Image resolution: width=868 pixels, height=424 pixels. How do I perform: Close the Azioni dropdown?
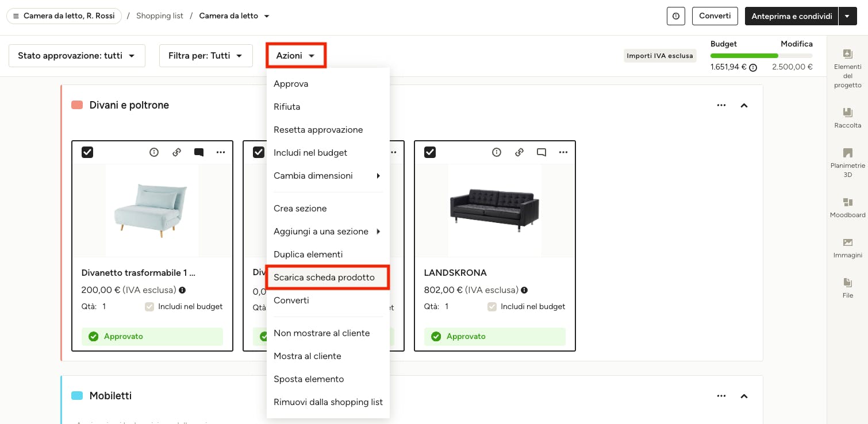click(x=296, y=56)
